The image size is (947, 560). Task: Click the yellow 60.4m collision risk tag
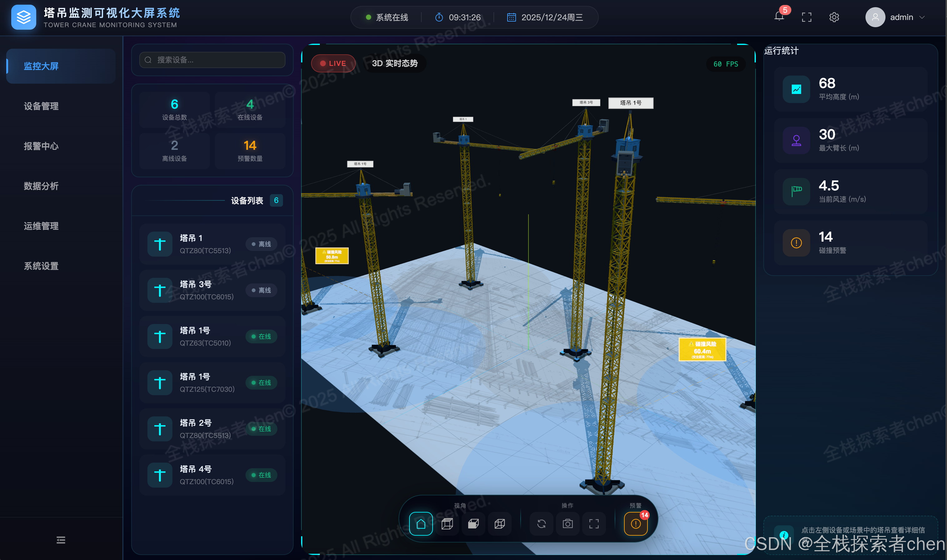[x=702, y=349]
